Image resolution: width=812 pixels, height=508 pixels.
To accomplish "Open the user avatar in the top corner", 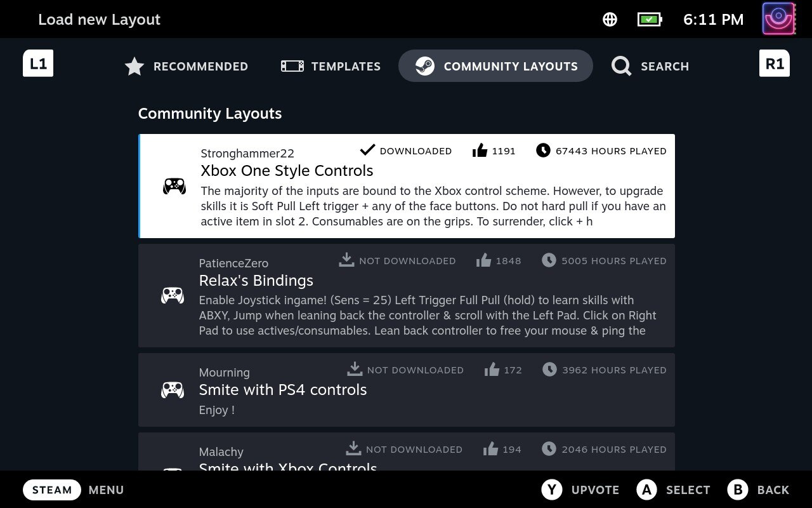I will (780, 19).
